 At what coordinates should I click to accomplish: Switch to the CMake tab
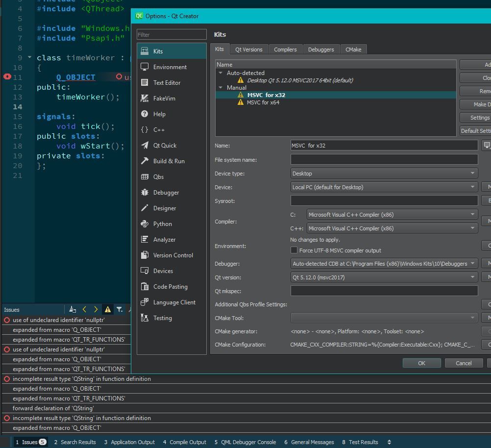click(353, 50)
